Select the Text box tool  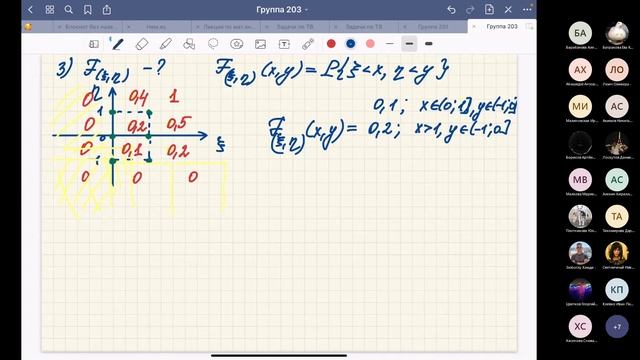click(284, 44)
